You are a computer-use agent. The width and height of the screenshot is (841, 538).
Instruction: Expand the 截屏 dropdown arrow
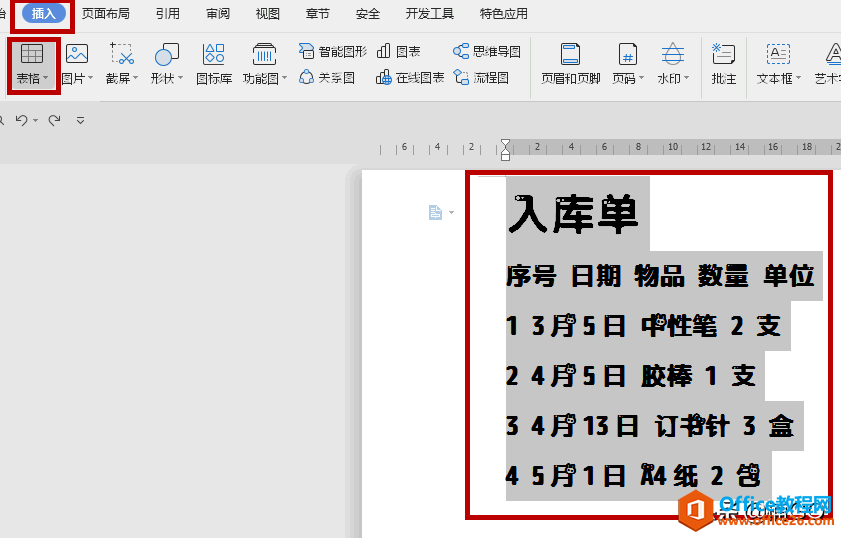[x=135, y=78]
